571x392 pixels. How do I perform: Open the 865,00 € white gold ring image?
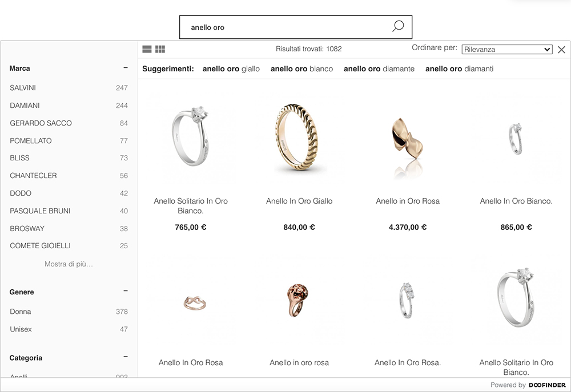coord(516,139)
